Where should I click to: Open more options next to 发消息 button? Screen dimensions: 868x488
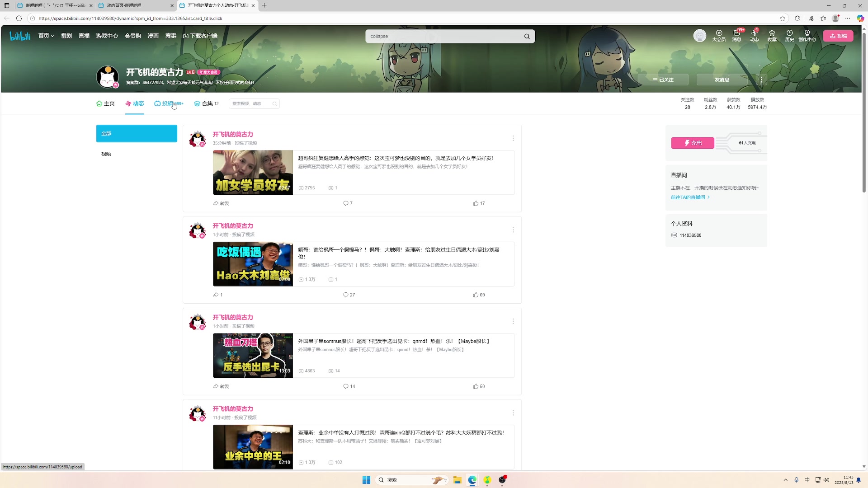click(x=761, y=80)
